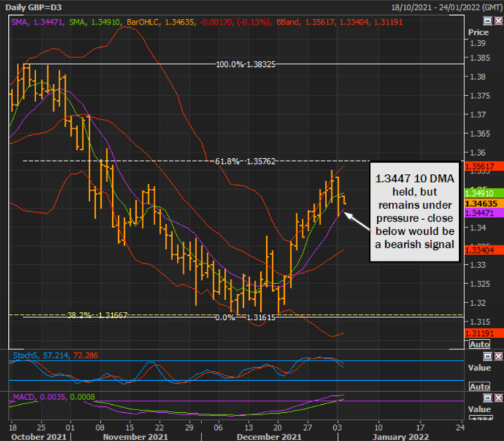Click the Value label in MACD panel
This screenshot has width=504, height=441.
click(x=479, y=409)
